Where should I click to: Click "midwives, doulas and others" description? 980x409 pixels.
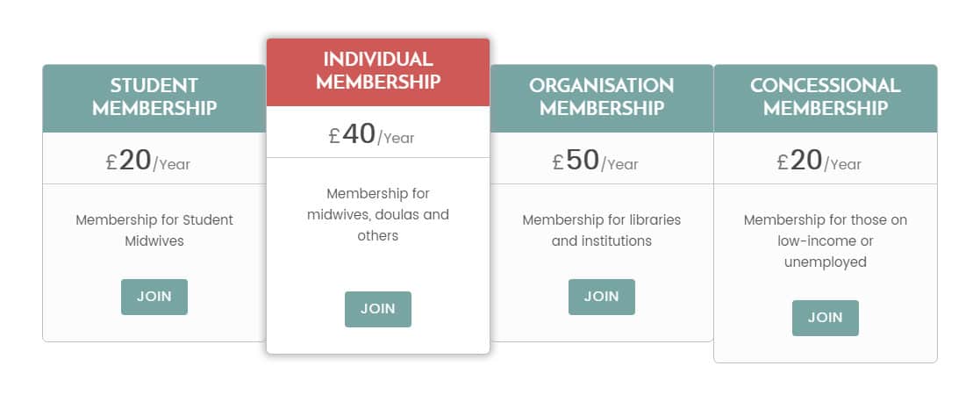tap(378, 214)
